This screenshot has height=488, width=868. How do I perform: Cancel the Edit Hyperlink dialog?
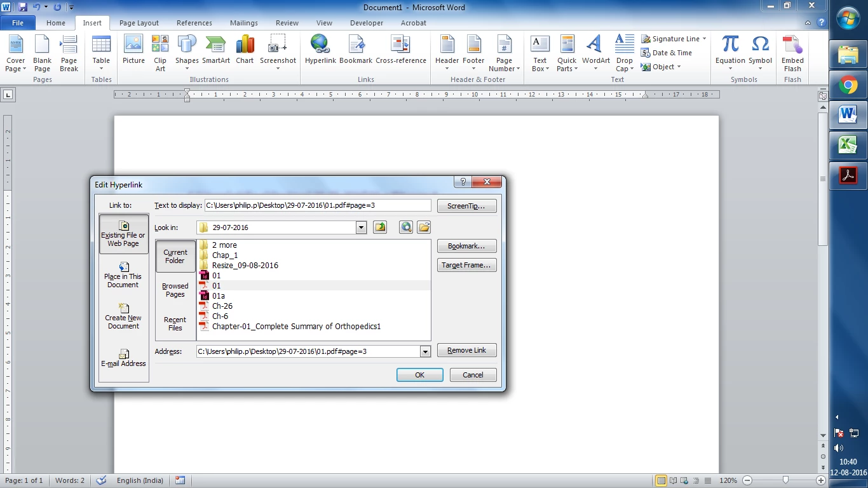click(473, 375)
